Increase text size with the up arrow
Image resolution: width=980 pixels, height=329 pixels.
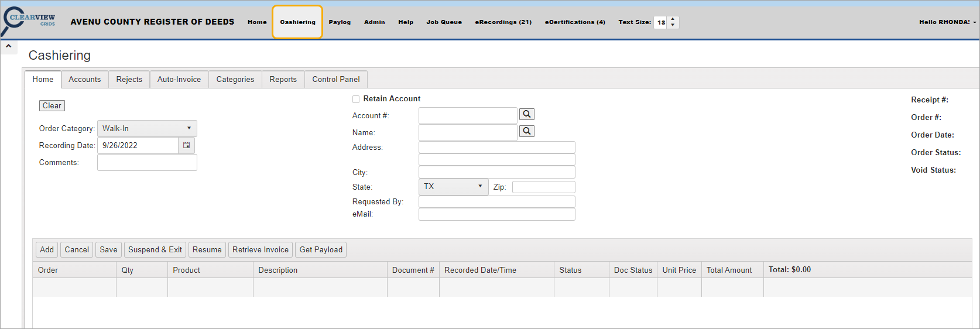pyautogui.click(x=673, y=19)
